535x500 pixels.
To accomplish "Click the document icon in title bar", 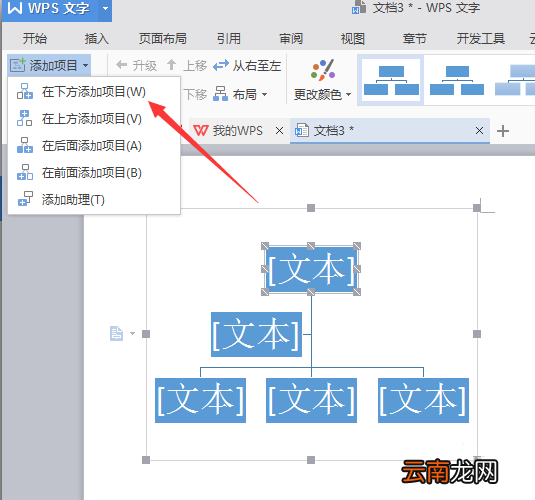I will pyautogui.click(x=359, y=8).
